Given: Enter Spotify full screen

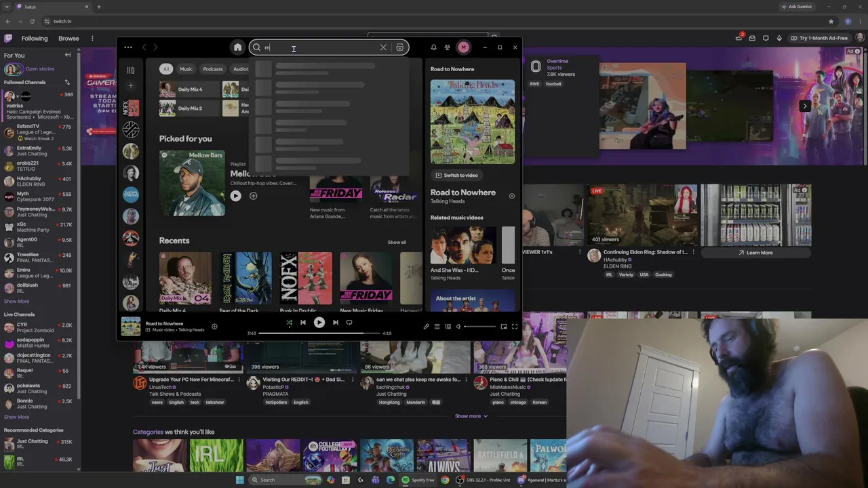Looking at the screenshot, I should click(515, 327).
